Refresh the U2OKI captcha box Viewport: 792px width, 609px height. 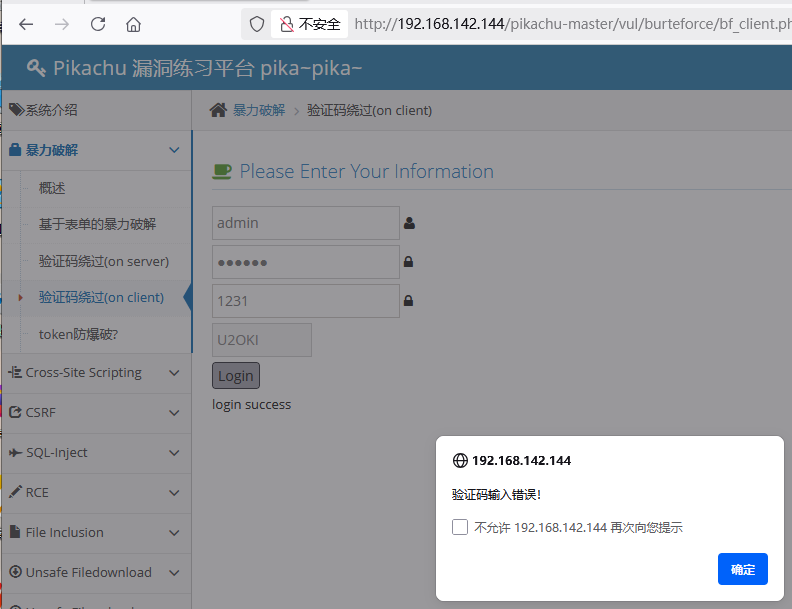(262, 340)
